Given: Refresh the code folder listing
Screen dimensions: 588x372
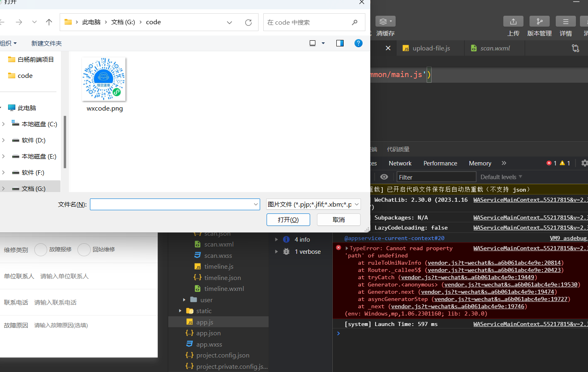Looking at the screenshot, I should click(x=248, y=23).
